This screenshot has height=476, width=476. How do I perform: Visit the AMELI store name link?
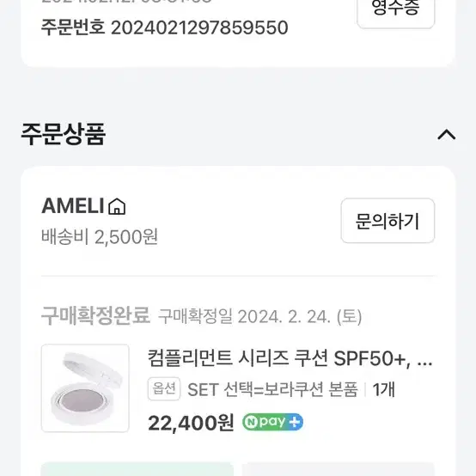(73, 206)
